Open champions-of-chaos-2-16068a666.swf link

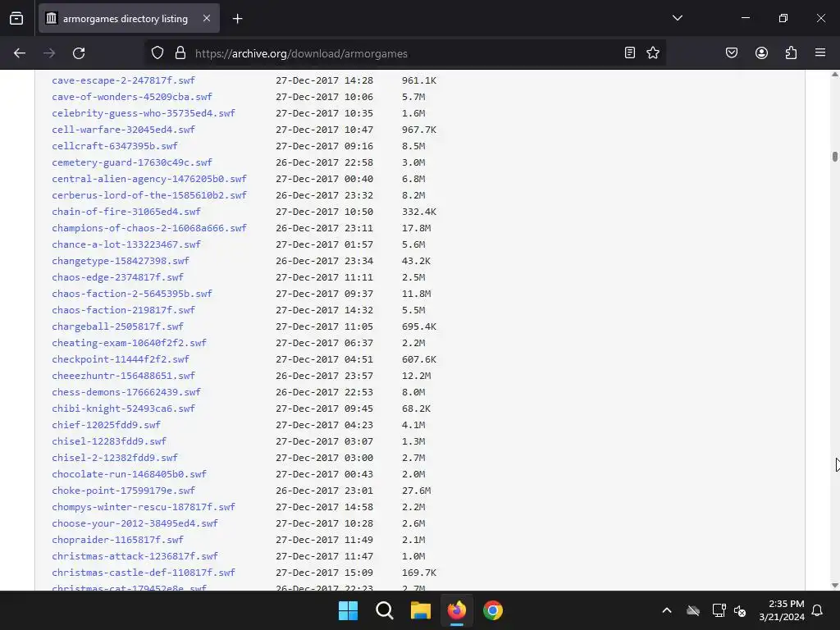149,228
